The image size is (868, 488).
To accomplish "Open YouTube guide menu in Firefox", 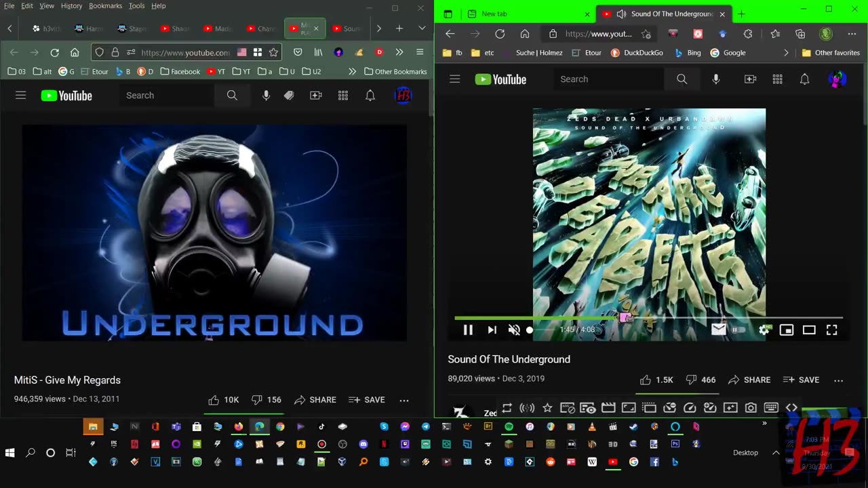I will (x=20, y=96).
